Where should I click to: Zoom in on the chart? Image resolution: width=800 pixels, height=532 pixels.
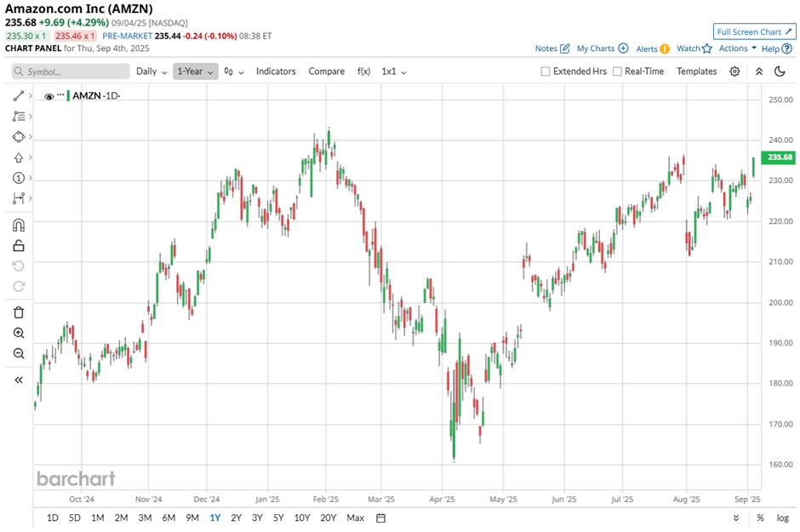[19, 333]
